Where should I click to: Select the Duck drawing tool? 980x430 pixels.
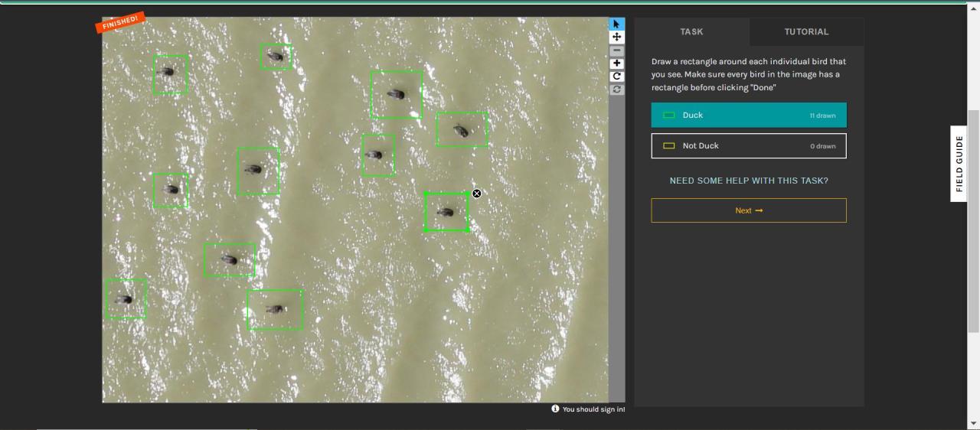click(x=748, y=115)
